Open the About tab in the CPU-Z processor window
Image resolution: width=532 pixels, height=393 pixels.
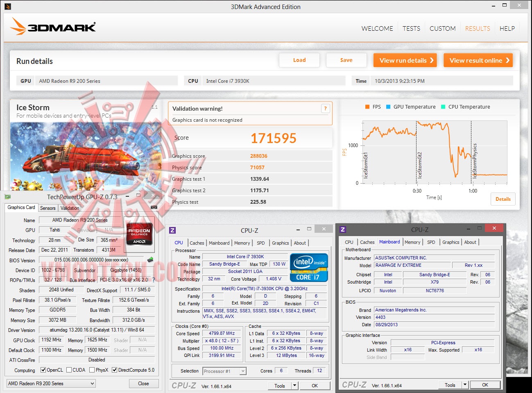[300, 243]
